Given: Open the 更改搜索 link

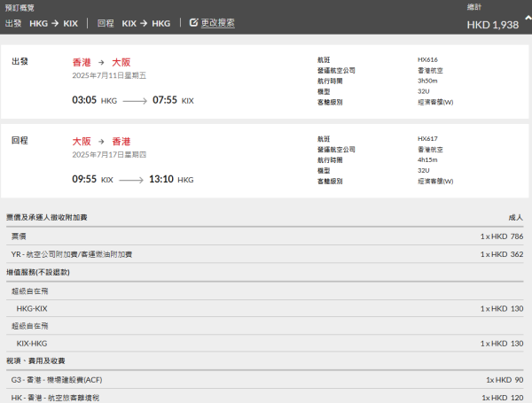Looking at the screenshot, I should coord(217,23).
